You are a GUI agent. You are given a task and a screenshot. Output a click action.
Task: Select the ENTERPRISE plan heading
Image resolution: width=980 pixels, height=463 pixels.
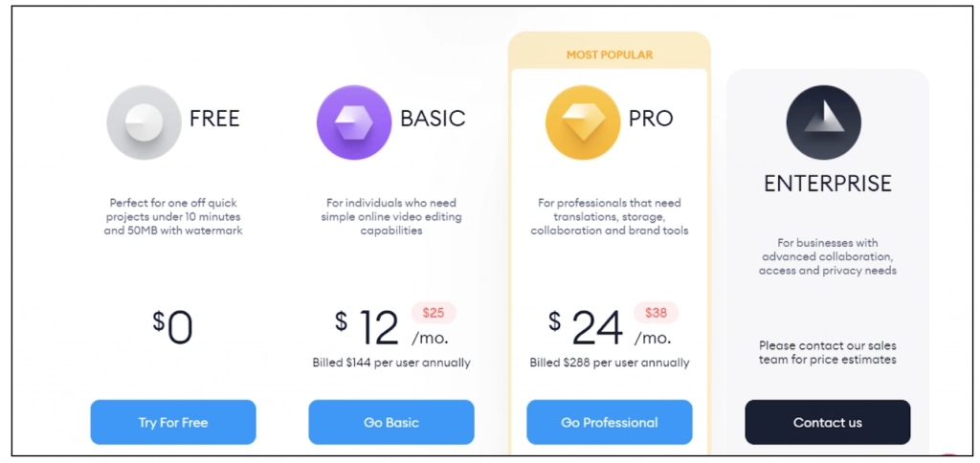(x=827, y=184)
